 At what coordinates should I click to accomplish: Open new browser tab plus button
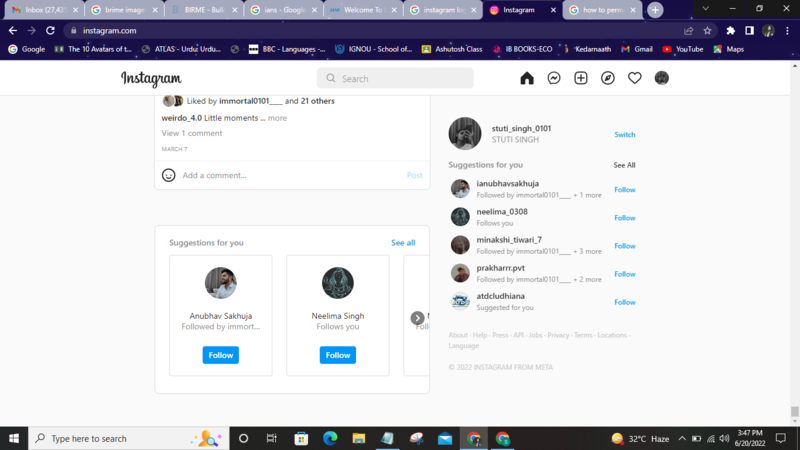point(655,10)
